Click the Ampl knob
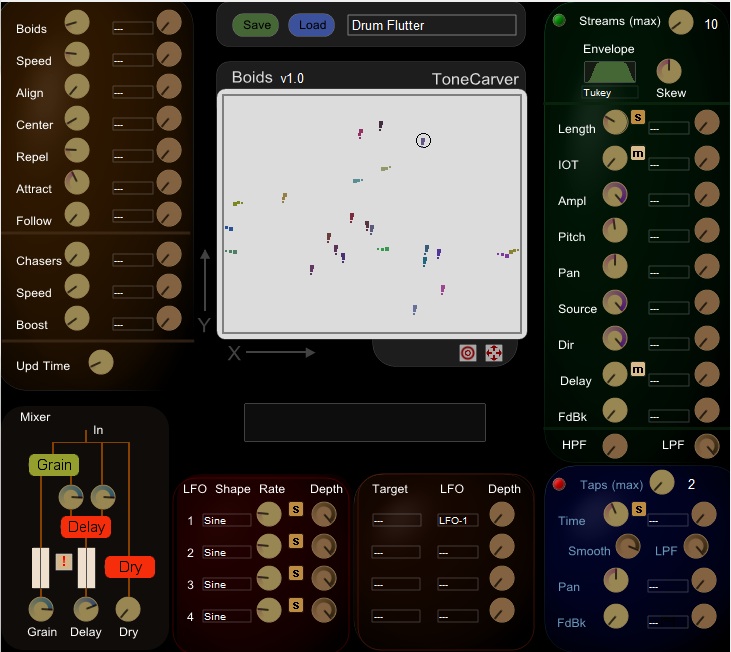 click(x=615, y=194)
